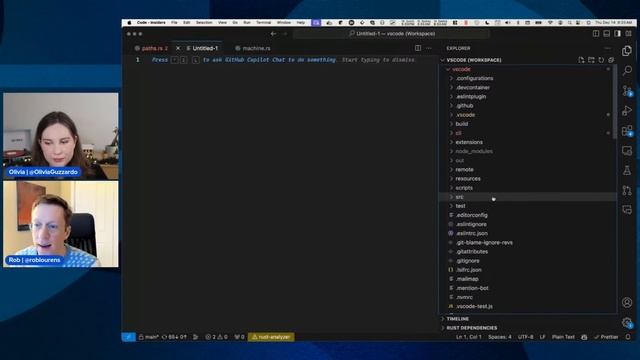The height and width of the screenshot is (360, 640).
Task: Click the macOS clock in menu bar
Action: pos(613,23)
